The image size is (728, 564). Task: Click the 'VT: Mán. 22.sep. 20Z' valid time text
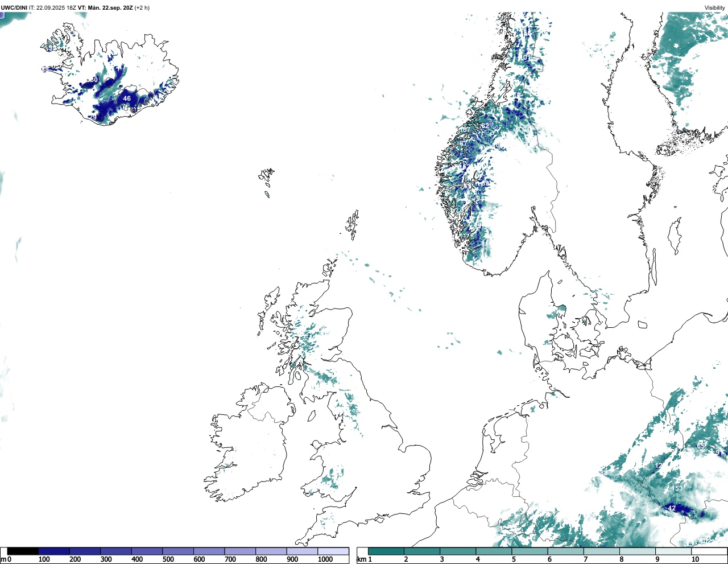(105, 8)
